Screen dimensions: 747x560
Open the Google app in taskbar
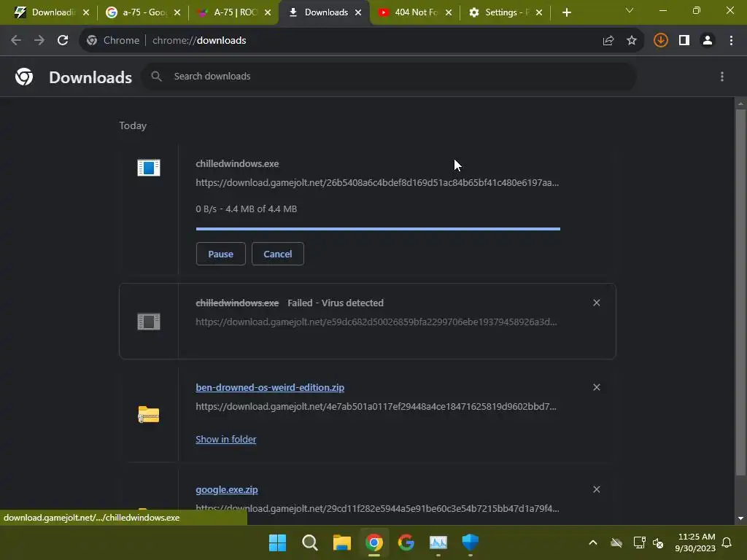(406, 542)
